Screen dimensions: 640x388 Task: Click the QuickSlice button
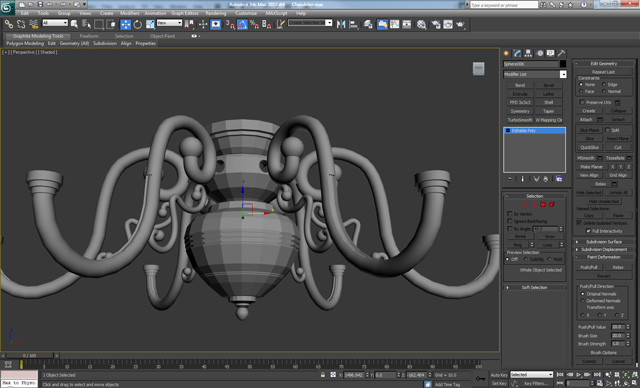pos(589,147)
